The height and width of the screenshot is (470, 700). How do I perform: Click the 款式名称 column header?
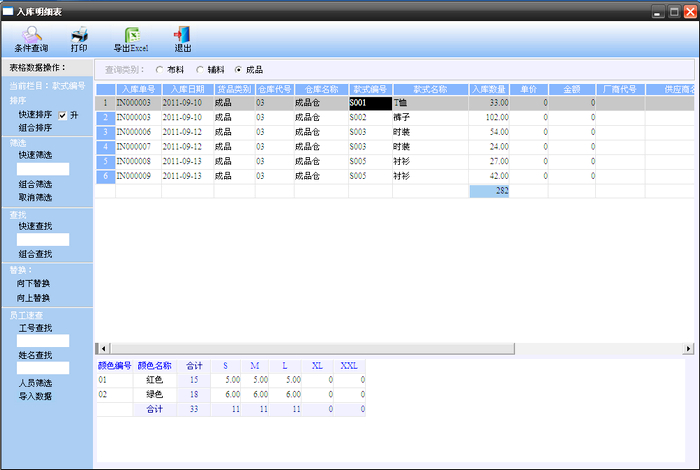click(x=429, y=89)
